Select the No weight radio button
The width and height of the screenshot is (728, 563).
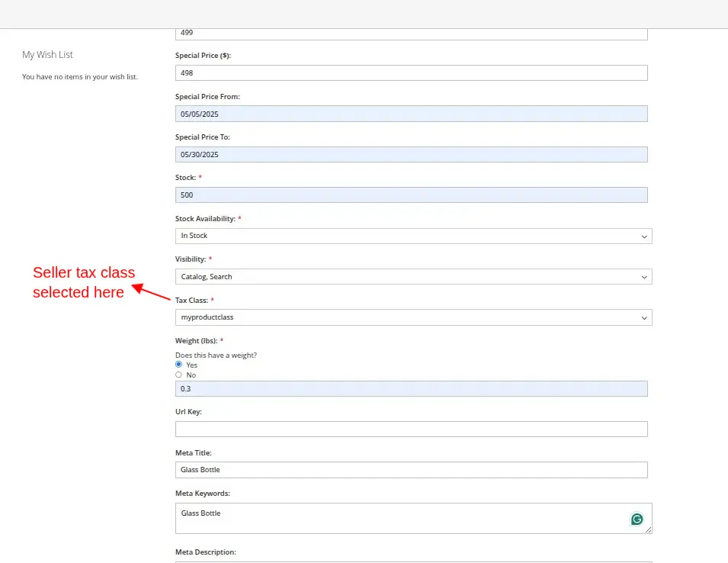tap(179, 375)
